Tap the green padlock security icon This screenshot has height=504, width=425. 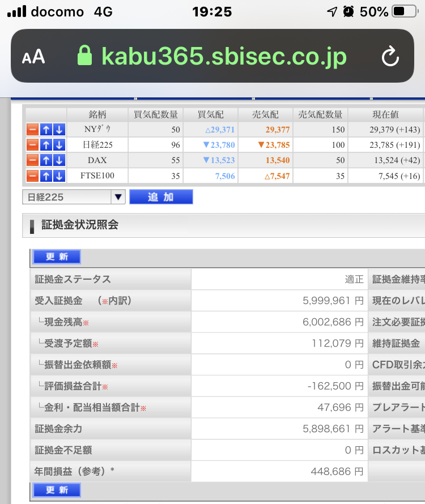tap(84, 55)
